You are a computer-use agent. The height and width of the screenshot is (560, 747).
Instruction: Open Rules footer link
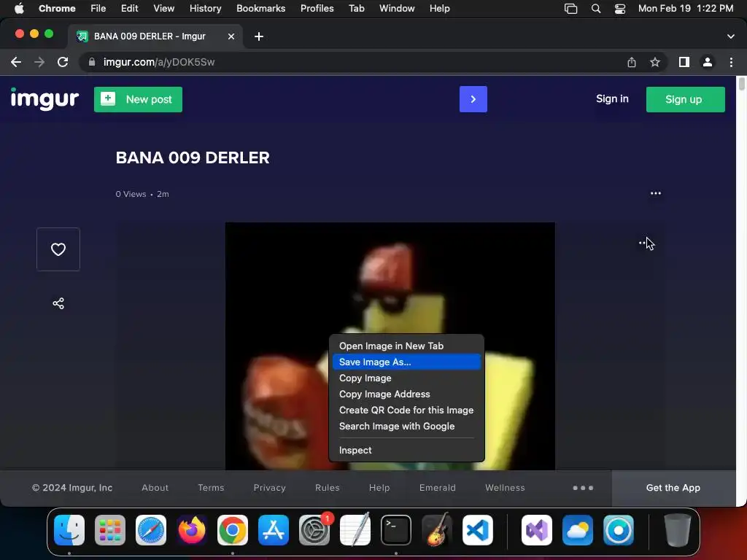328,488
